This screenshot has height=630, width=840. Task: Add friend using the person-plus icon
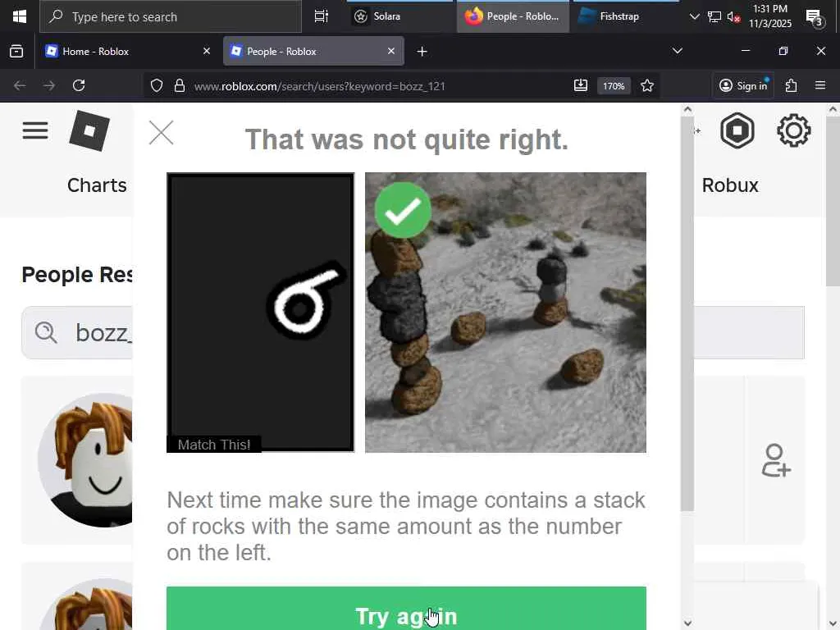(x=776, y=460)
